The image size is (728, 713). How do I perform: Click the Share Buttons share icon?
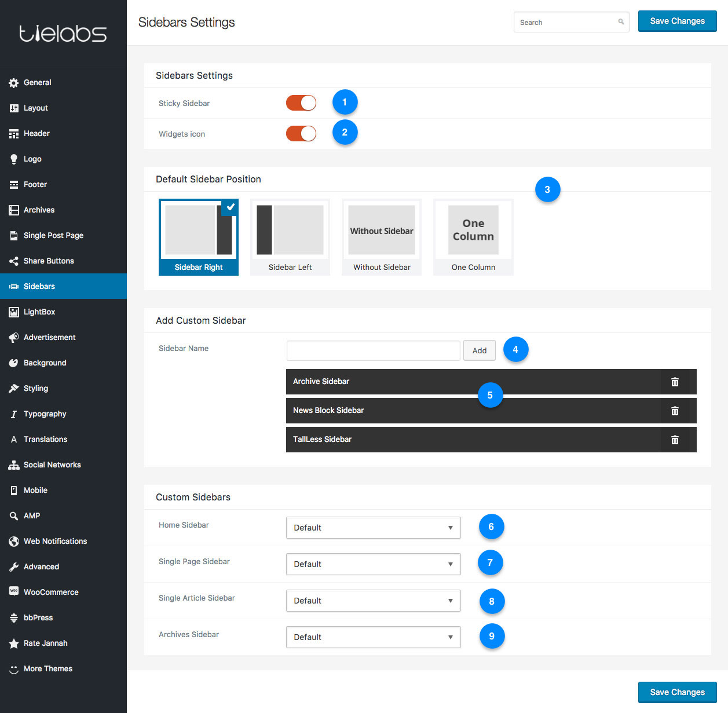pos(14,261)
